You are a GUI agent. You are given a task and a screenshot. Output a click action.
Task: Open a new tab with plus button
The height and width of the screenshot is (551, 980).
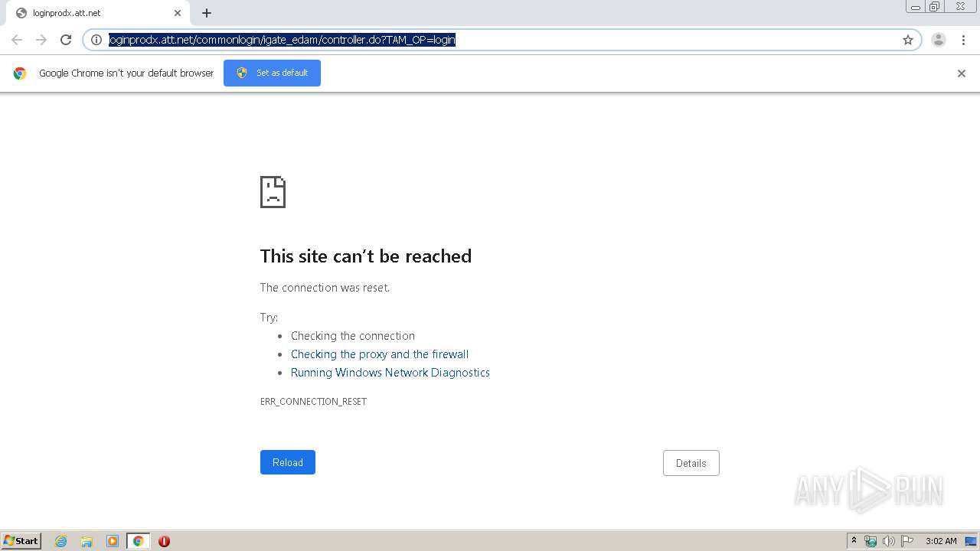[207, 13]
